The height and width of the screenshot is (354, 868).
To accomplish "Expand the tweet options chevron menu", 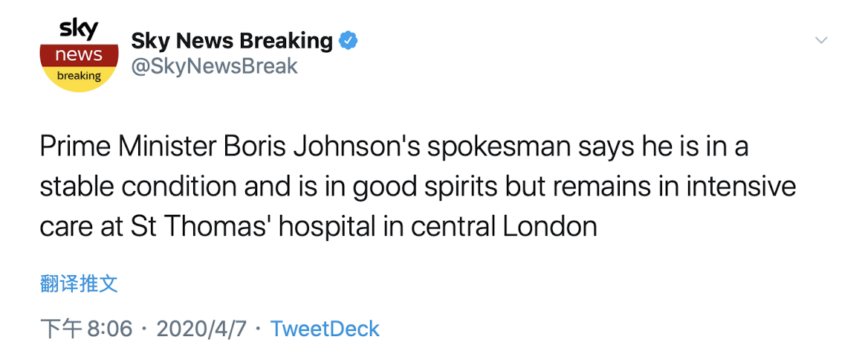I will tap(821, 40).
